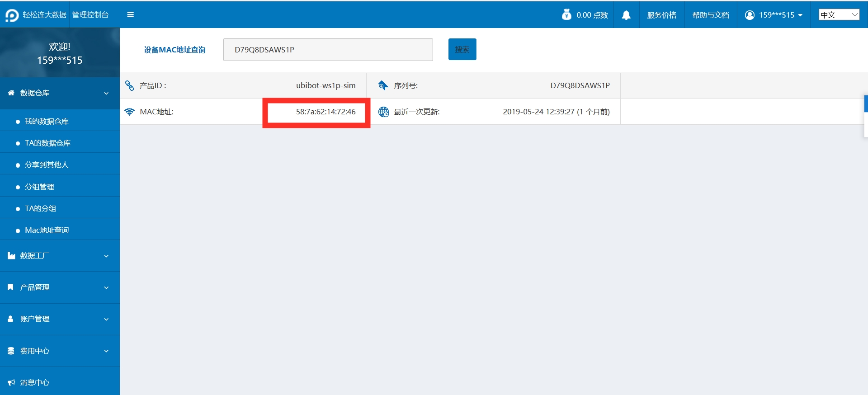
Task: Toggle the hamburger sidebar menu icon
Action: 130,15
